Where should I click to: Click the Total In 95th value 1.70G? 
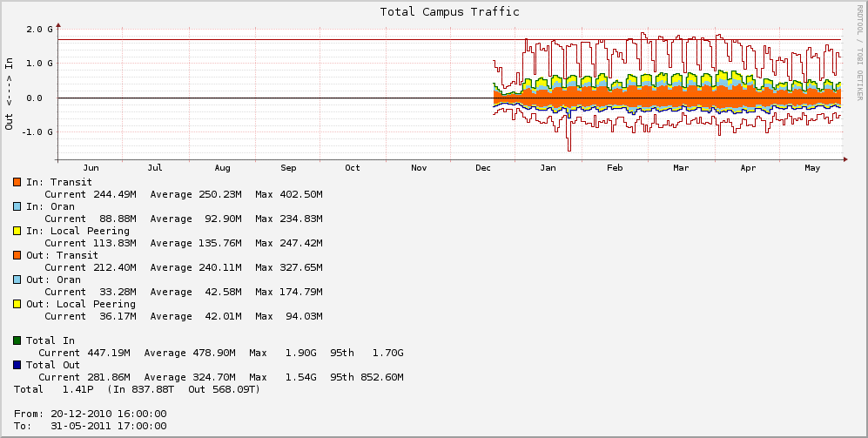pos(386,353)
